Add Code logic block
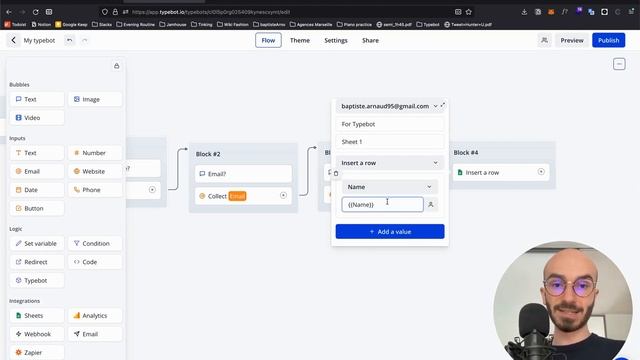Screen dimensions: 640x360 coord(95,262)
